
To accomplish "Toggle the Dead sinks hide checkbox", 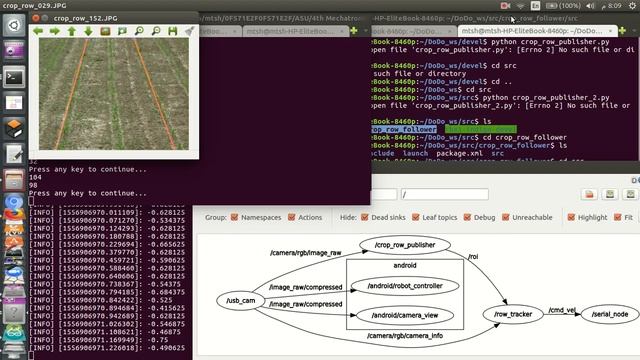I will [364, 217].
